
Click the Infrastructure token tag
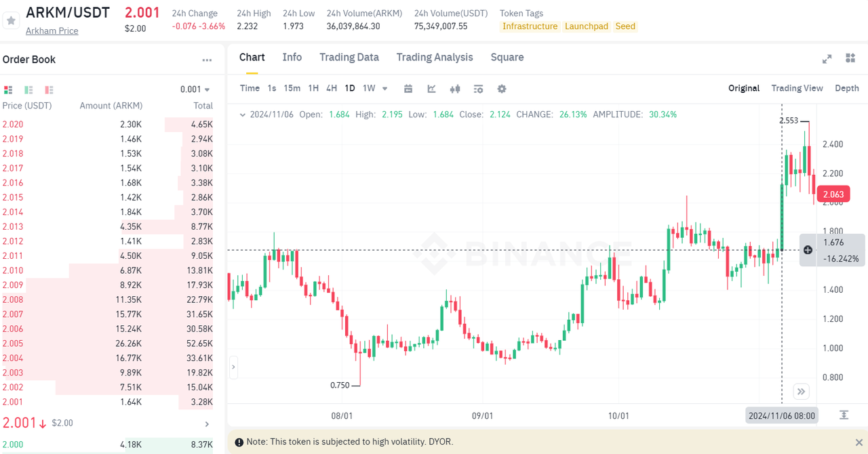point(530,26)
